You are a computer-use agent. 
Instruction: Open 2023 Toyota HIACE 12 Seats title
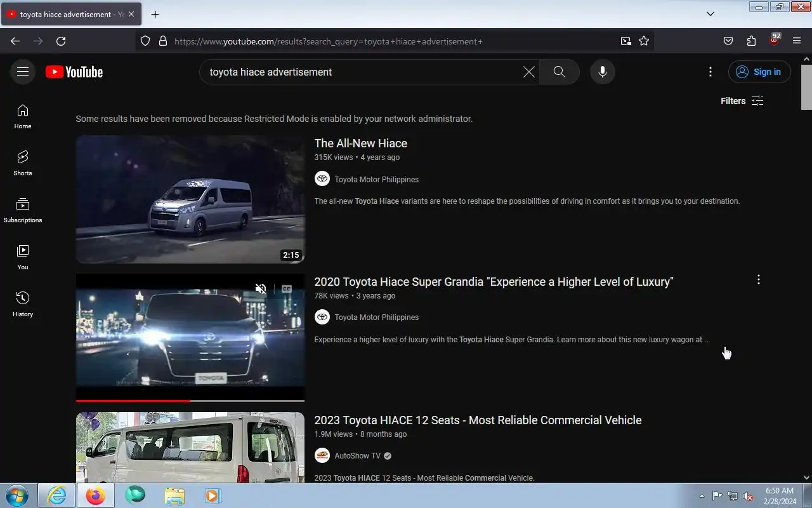478,420
